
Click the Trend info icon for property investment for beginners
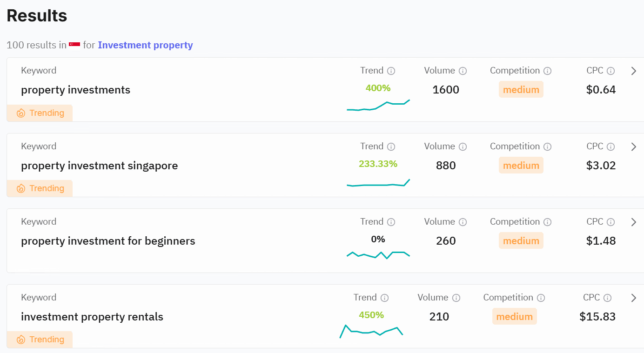[x=391, y=222]
